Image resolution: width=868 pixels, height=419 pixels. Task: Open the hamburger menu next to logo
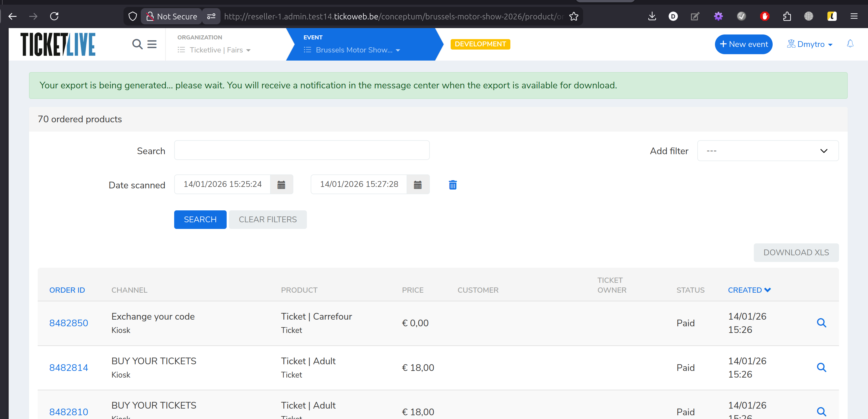(x=152, y=44)
